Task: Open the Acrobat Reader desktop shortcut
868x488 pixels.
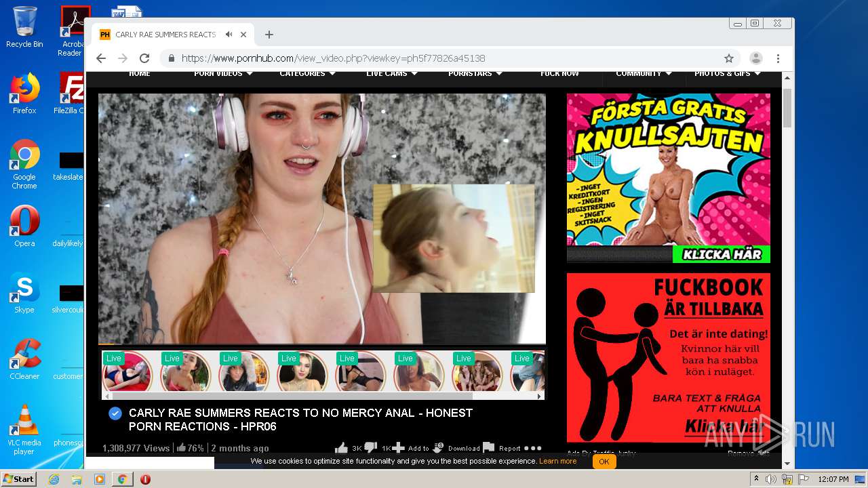Action: (x=73, y=31)
